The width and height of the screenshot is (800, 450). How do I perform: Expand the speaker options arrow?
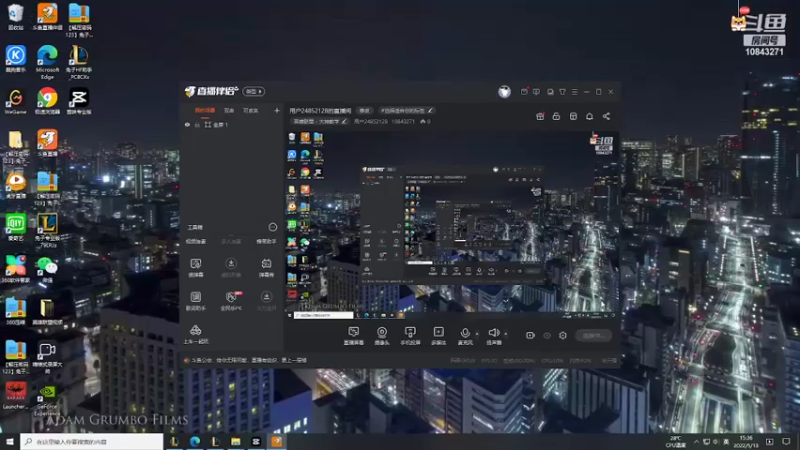pos(506,334)
